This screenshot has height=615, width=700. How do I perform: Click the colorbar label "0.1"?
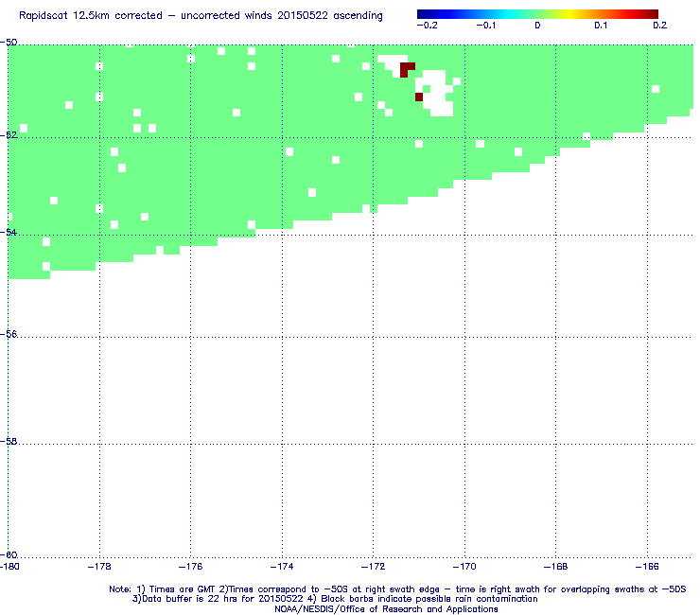point(601,26)
